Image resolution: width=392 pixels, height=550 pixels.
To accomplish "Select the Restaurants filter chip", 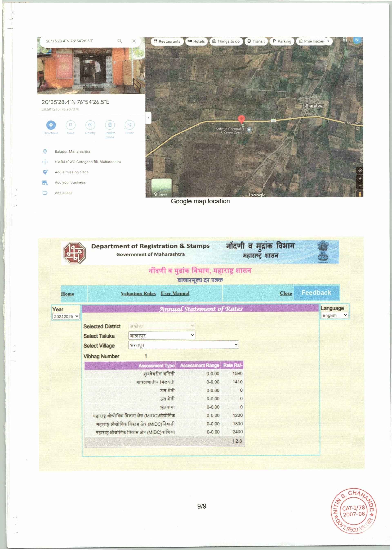I will pos(167,41).
